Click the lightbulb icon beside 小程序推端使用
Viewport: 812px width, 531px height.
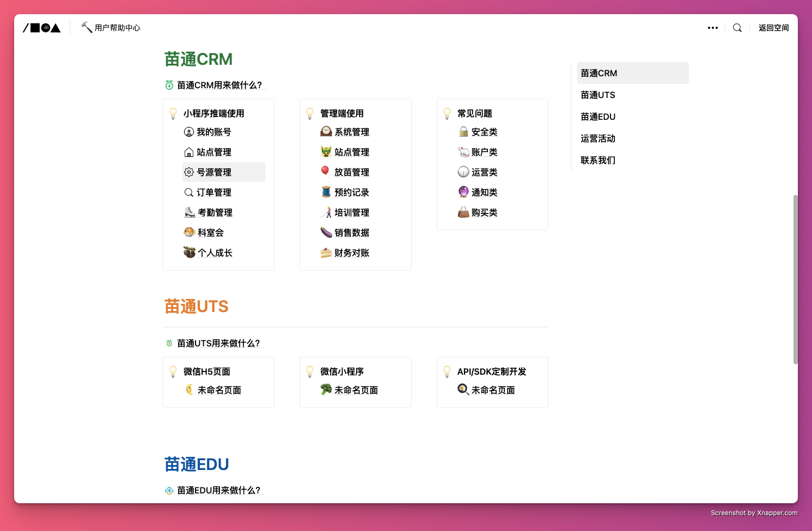pyautogui.click(x=173, y=113)
